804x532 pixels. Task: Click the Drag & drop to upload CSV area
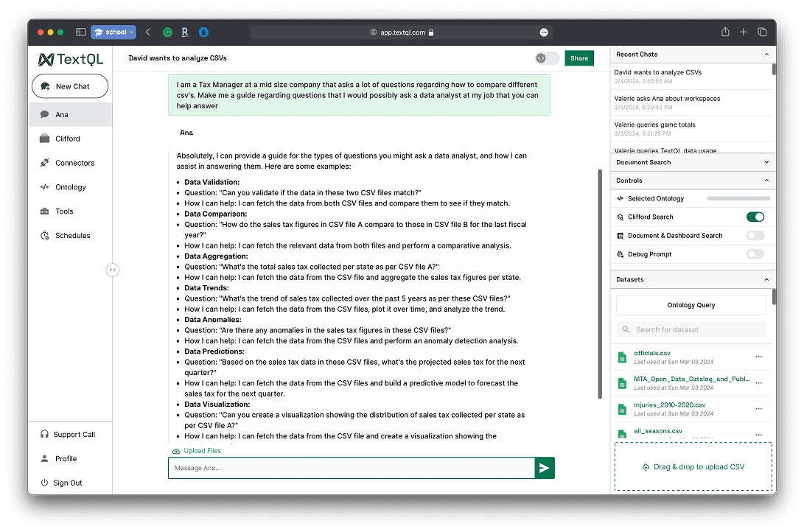click(693, 467)
